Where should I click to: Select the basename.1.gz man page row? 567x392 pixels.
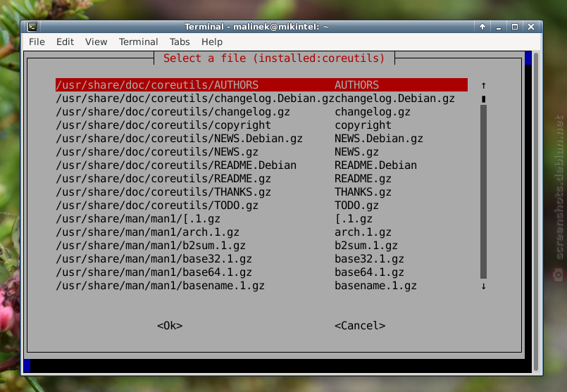tap(261, 286)
